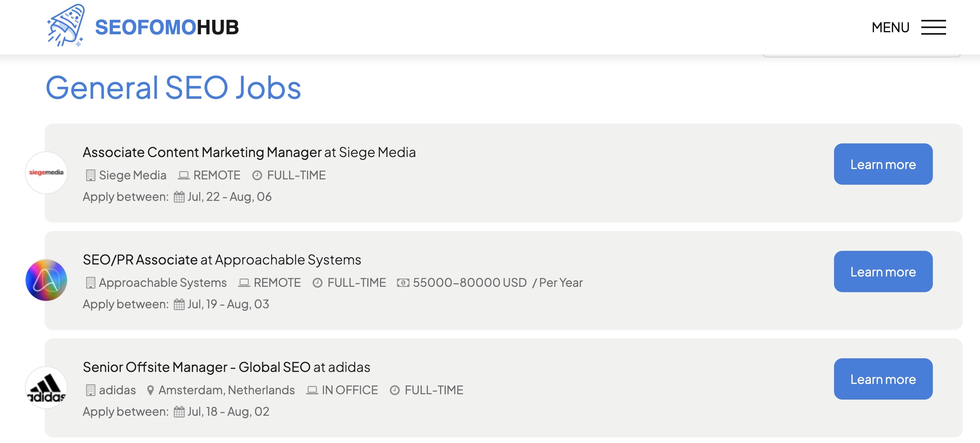Click the SEOFOMOHUB wordmark text

(x=167, y=27)
